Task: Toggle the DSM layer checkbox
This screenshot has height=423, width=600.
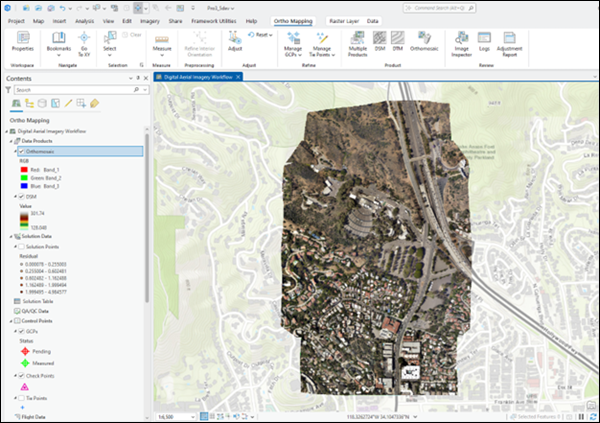Action: click(21, 198)
